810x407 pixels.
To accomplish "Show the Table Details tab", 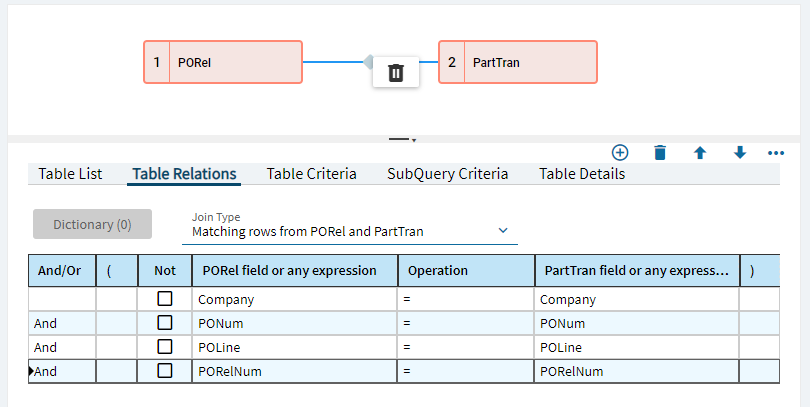I will [x=582, y=174].
